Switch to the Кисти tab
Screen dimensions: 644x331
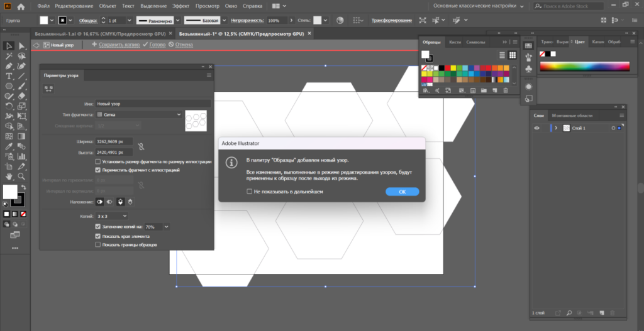pos(455,42)
